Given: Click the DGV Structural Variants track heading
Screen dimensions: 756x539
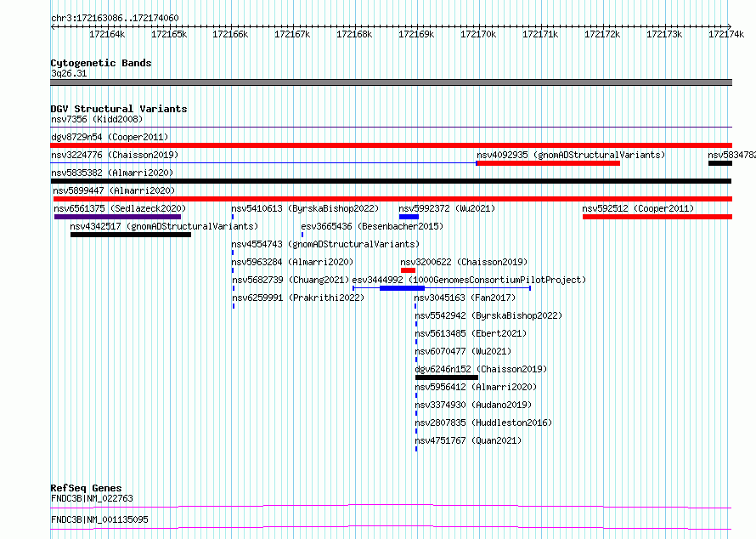Looking at the screenshot, I should click(119, 109).
